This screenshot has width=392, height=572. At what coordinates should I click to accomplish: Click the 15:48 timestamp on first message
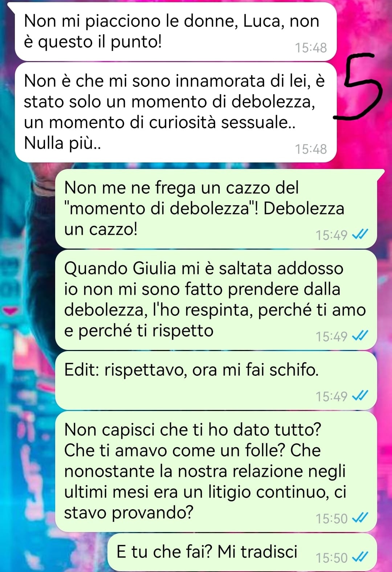tap(311, 48)
